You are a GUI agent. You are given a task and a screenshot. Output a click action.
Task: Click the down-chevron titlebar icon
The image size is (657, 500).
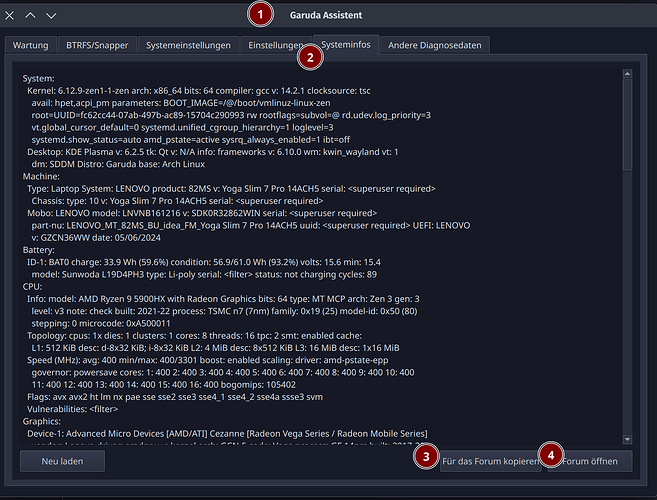(x=51, y=16)
